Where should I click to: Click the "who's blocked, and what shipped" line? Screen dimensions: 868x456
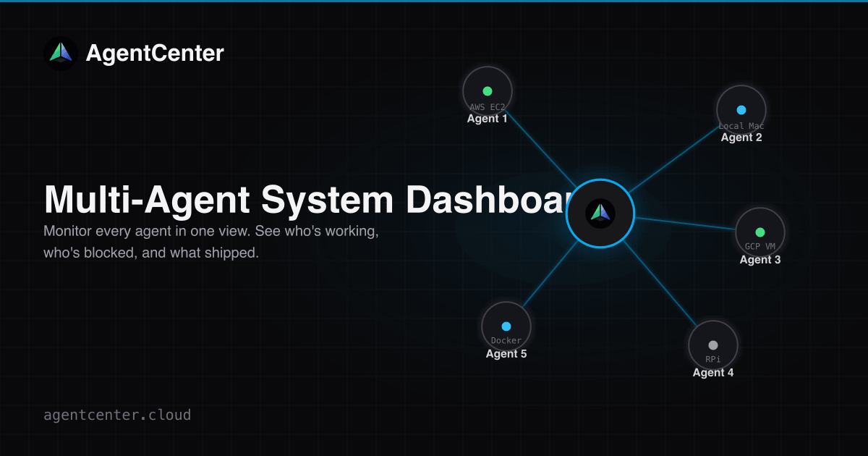[x=151, y=254]
